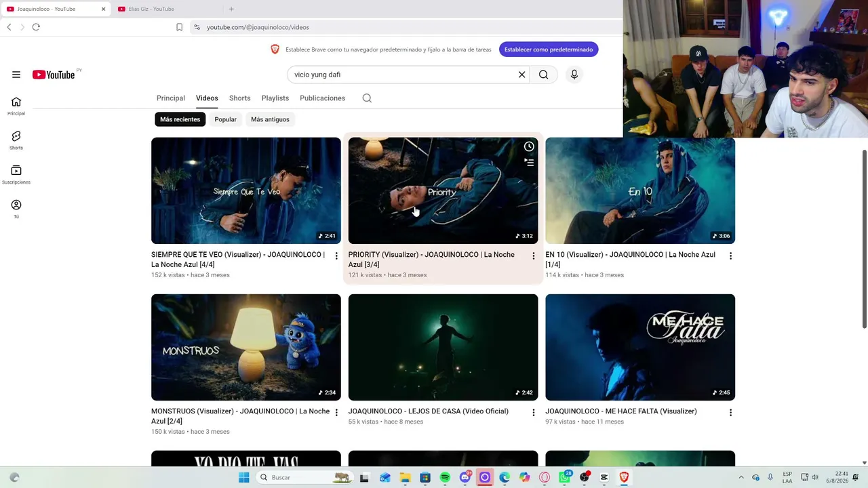Open WhatsApp from the taskbar
The width and height of the screenshot is (868, 488).
click(564, 477)
